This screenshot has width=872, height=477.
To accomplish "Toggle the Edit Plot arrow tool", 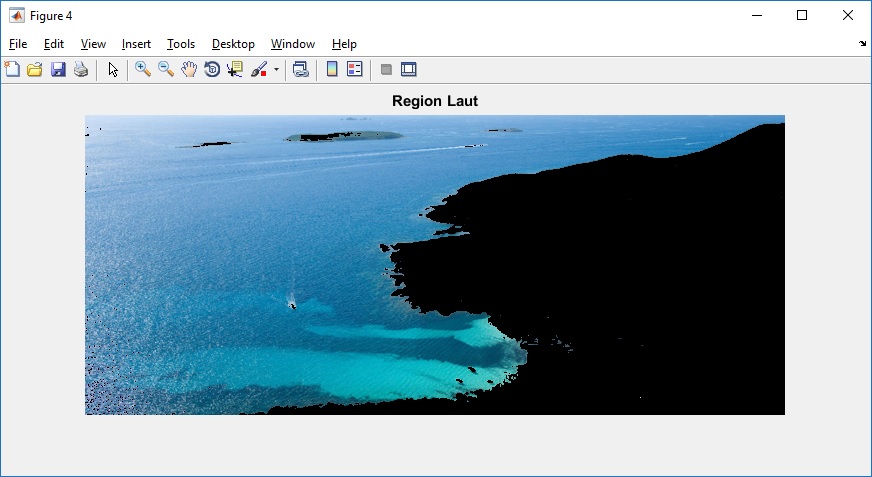I will 113,69.
